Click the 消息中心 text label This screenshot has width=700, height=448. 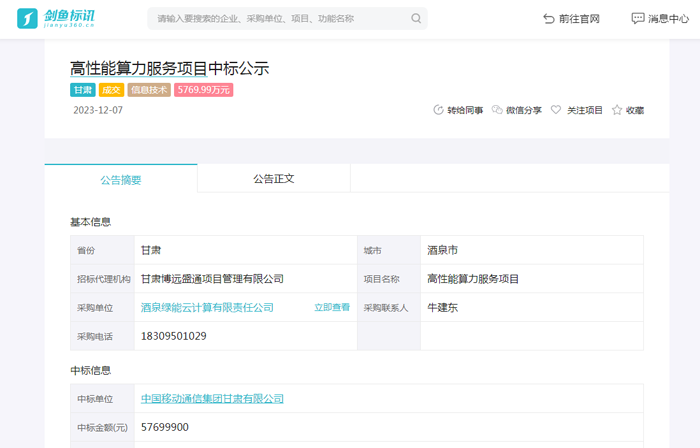[x=669, y=18]
